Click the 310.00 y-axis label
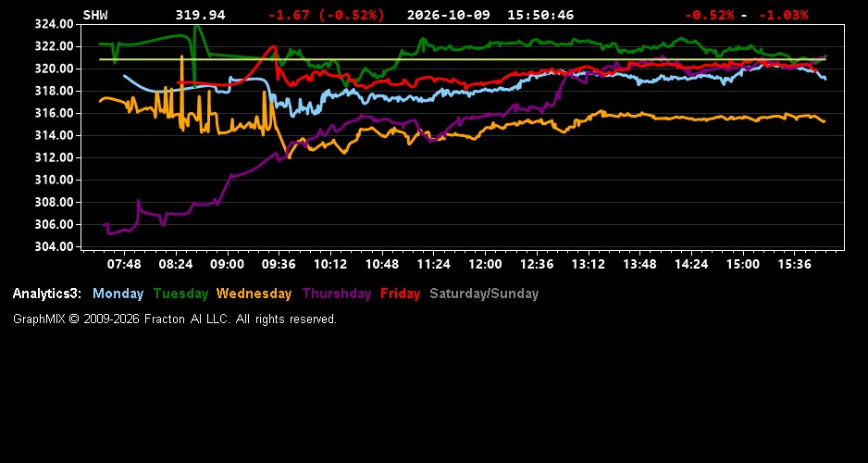The image size is (868, 463). click(54, 180)
